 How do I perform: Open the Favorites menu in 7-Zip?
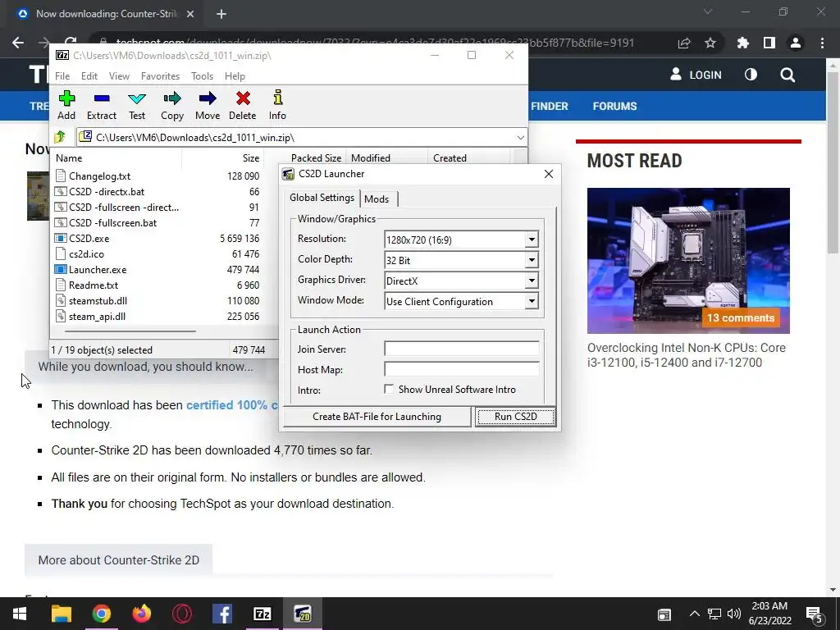tap(160, 76)
